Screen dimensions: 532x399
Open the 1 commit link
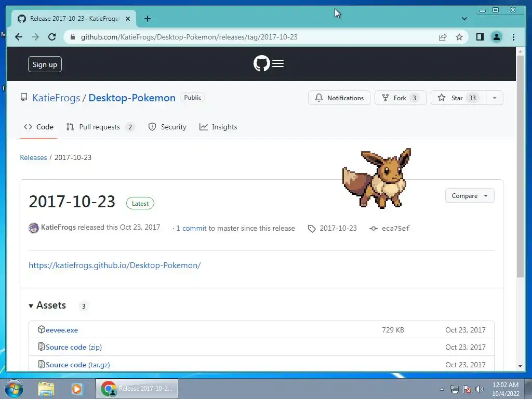point(191,229)
